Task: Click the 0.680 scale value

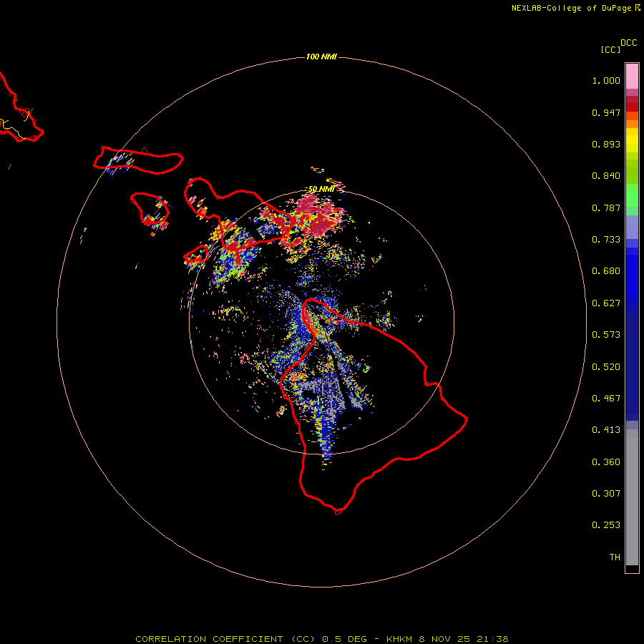Action: click(606, 271)
